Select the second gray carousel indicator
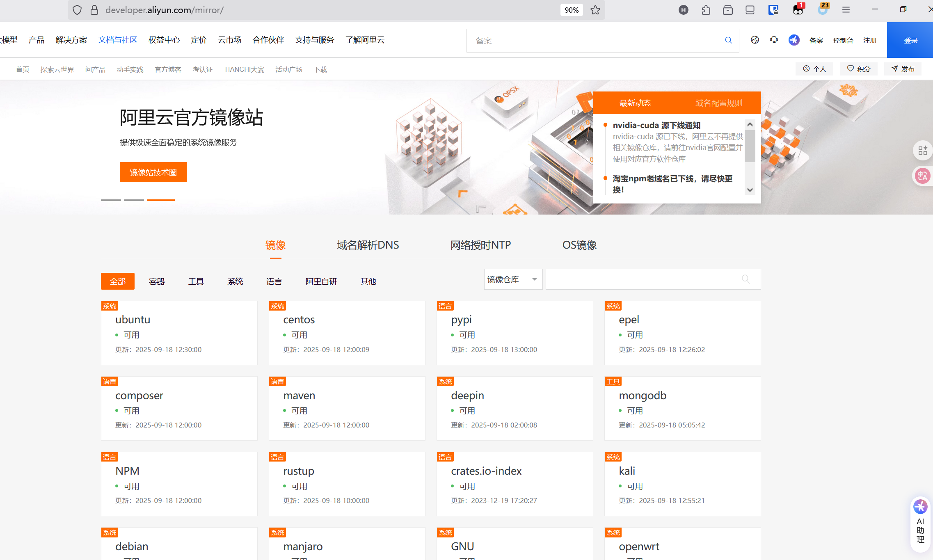The image size is (933, 560). pyautogui.click(x=134, y=200)
